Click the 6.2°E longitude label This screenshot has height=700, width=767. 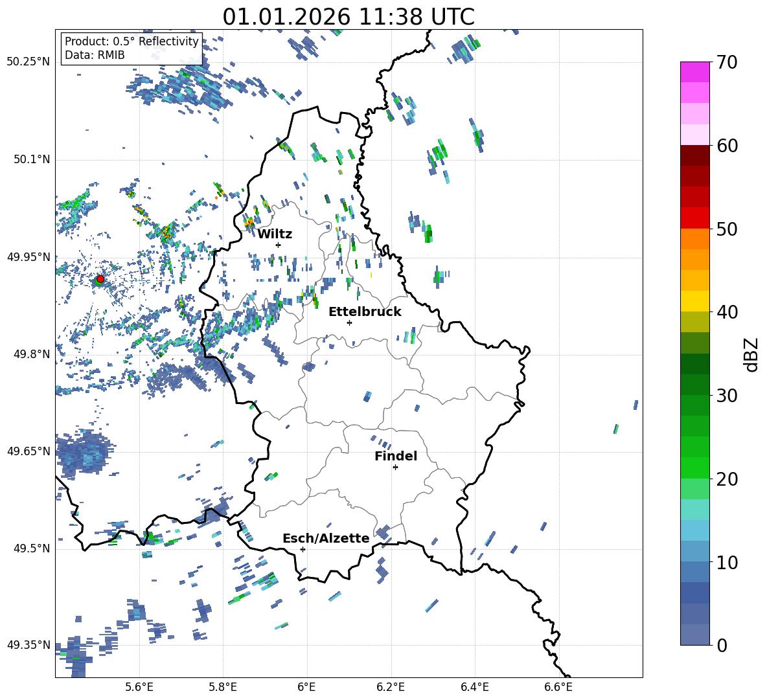coord(391,687)
